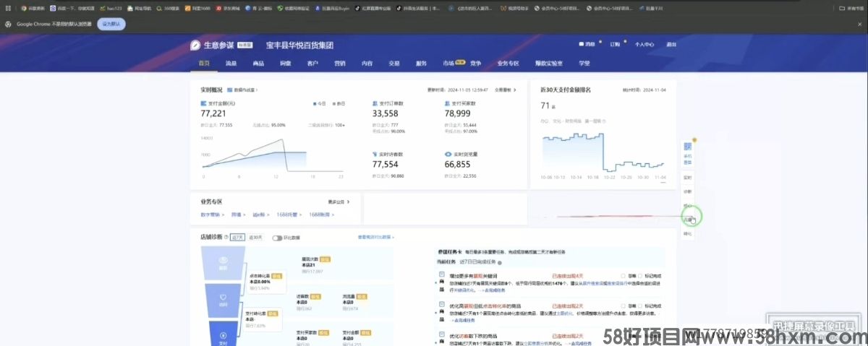Switch to the 竞争 navigation tab
Viewport: 868px width, 346px height.
pos(475,64)
